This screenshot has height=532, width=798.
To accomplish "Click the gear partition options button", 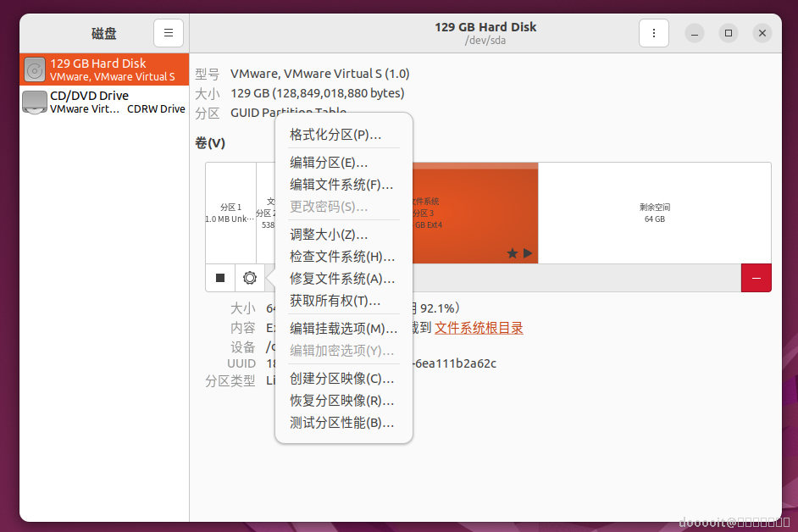I will click(249, 278).
